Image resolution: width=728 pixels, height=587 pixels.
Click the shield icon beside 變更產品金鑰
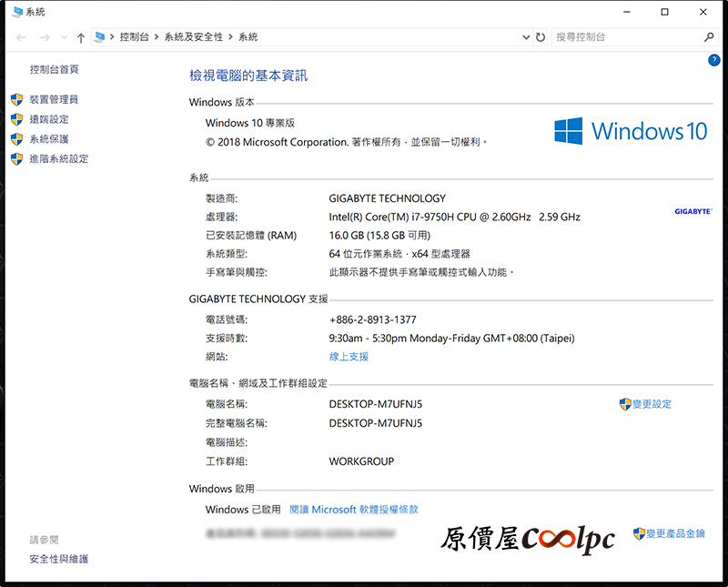[640, 533]
